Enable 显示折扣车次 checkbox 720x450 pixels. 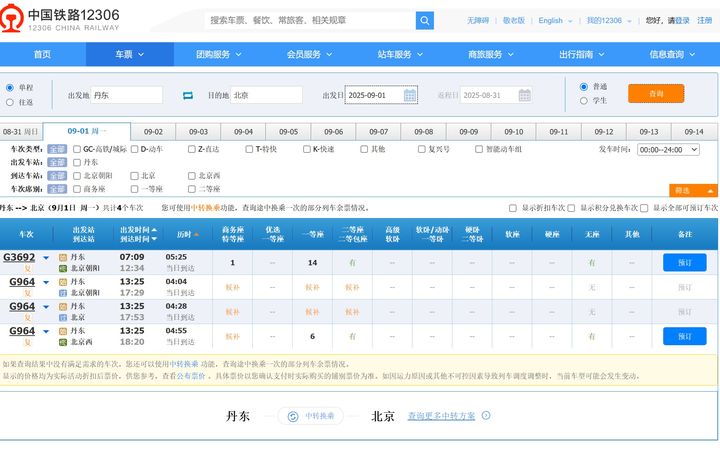pyautogui.click(x=512, y=208)
